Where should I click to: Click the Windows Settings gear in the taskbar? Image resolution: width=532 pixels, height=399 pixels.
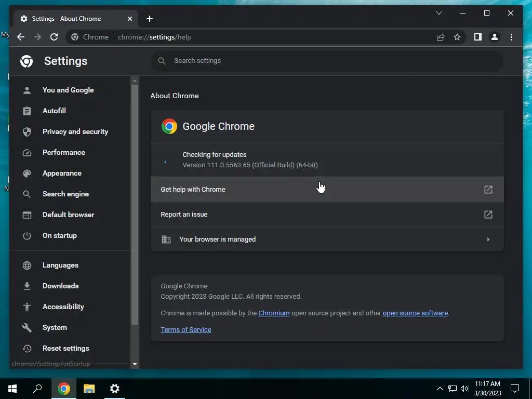tap(115, 389)
